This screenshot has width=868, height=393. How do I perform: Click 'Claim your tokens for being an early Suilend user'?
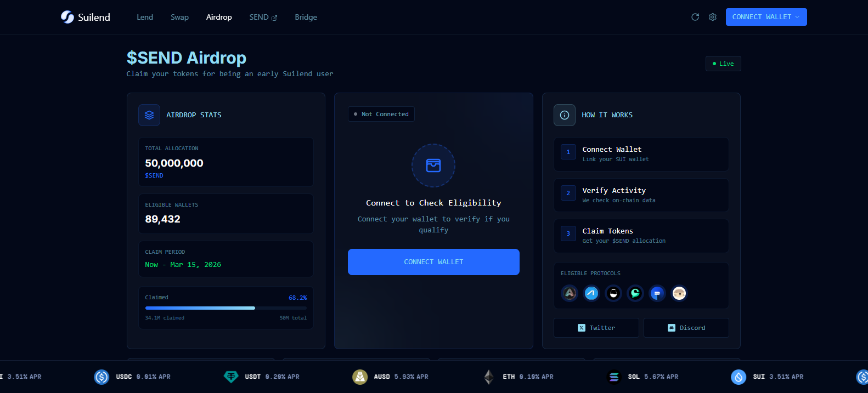point(230,74)
